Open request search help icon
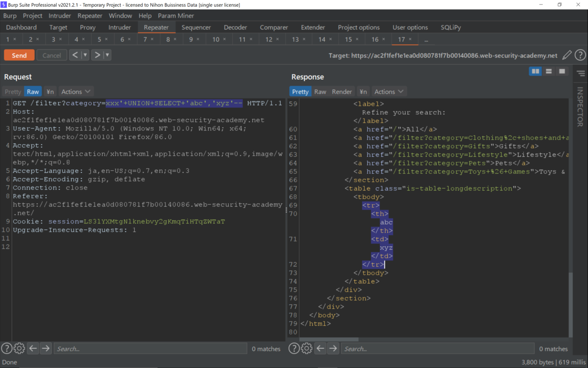Image resolution: width=588 pixels, height=368 pixels. pos(6,348)
